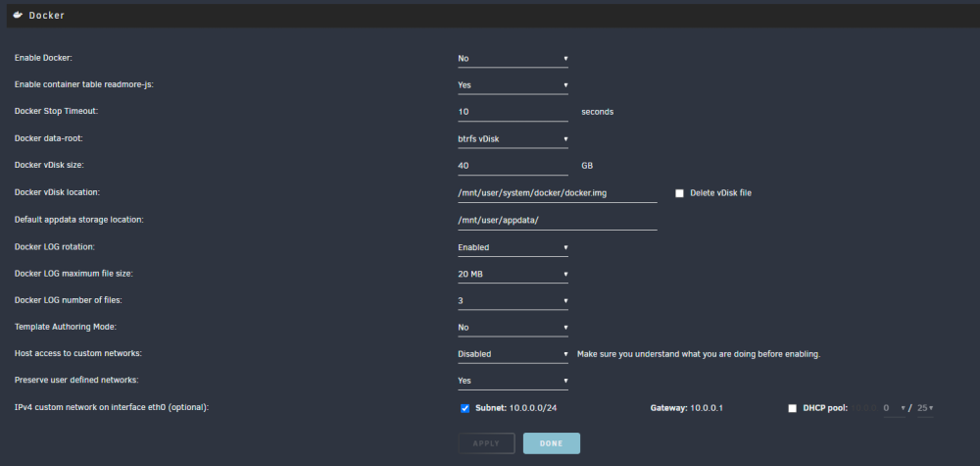Open the Docker LOG rotation dropdown
The height and width of the screenshot is (466, 980).
tap(514, 247)
